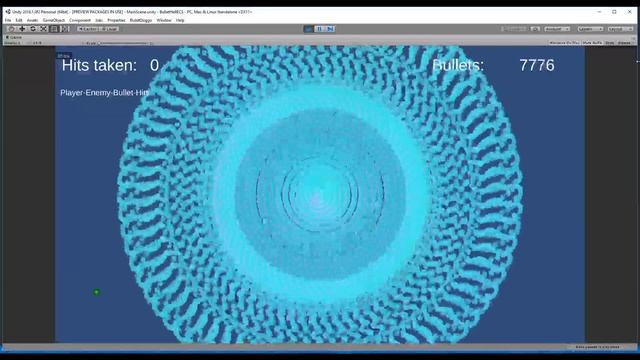640x360 pixels.
Task: Open the Help menu
Action: click(180, 20)
